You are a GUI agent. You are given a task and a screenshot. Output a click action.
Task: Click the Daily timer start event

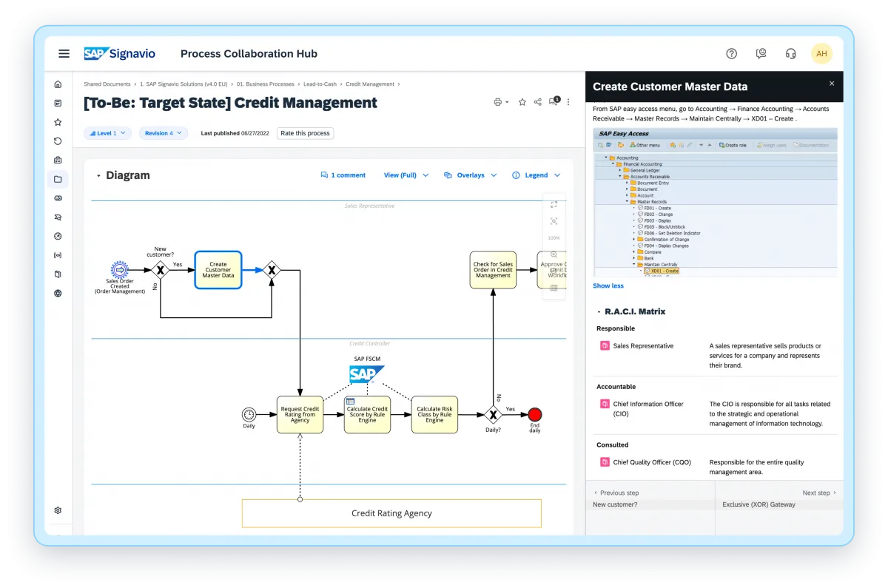coord(249,415)
